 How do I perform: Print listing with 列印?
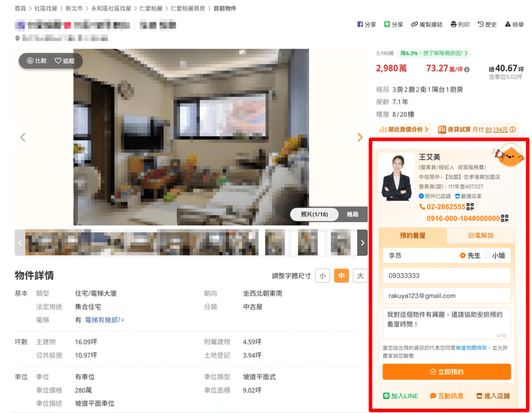(460, 25)
